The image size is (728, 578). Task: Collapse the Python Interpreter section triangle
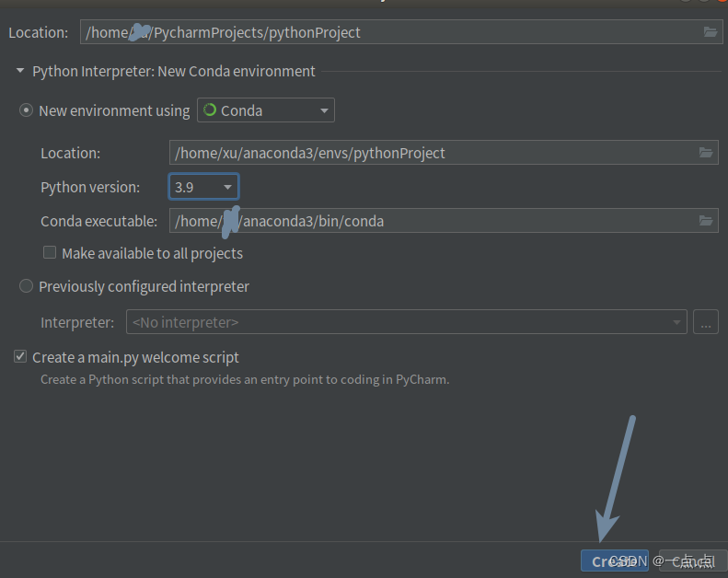(20, 71)
